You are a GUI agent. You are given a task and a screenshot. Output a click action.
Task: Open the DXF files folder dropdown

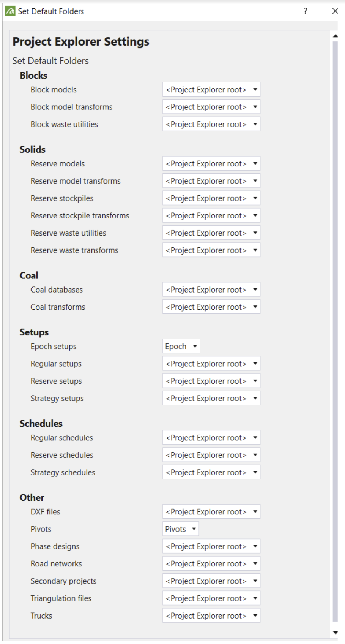(211, 512)
